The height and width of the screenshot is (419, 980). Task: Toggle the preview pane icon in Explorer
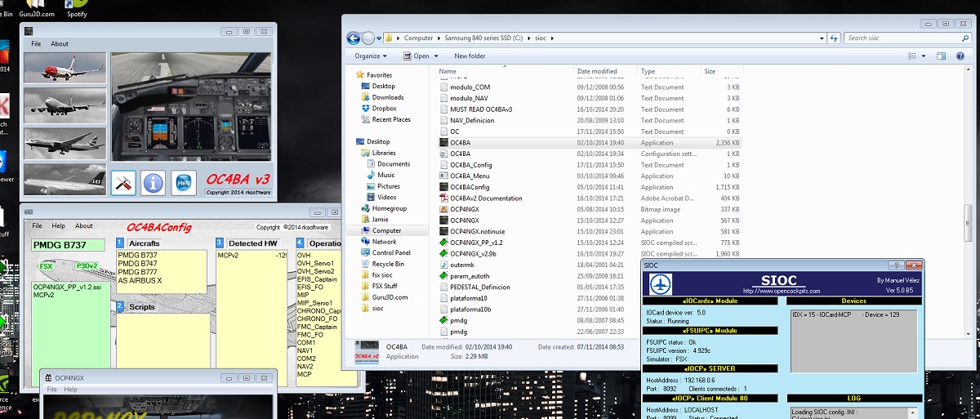point(940,56)
